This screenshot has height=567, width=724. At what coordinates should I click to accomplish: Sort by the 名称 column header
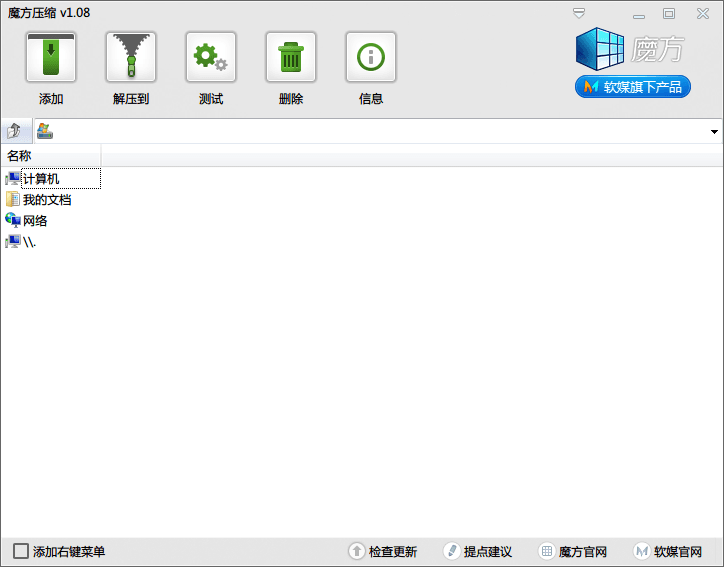pos(51,156)
